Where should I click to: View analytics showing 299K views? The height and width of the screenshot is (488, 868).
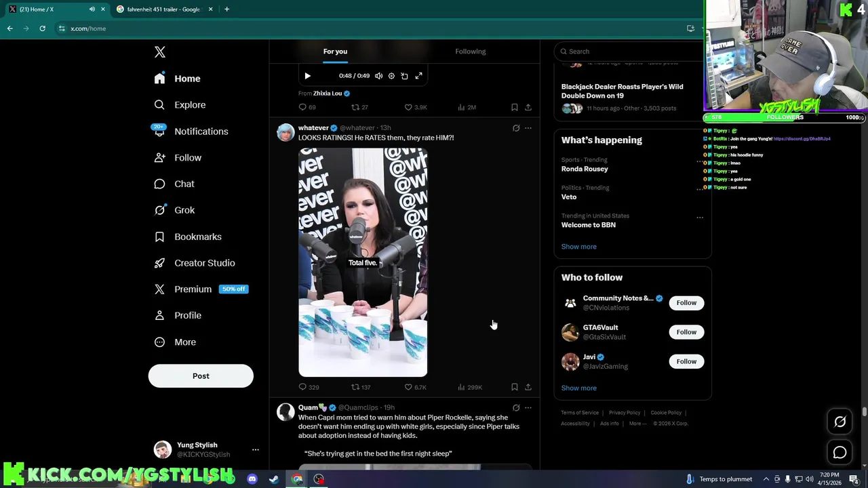click(470, 387)
